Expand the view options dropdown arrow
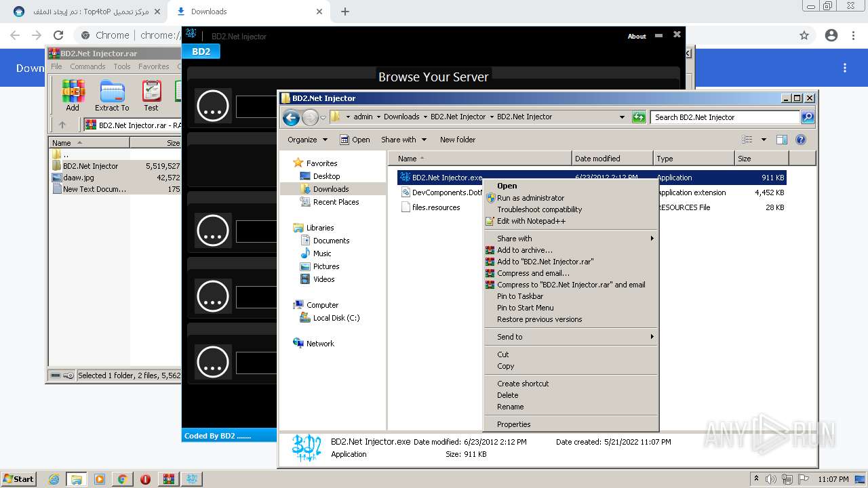868x488 pixels. point(764,140)
